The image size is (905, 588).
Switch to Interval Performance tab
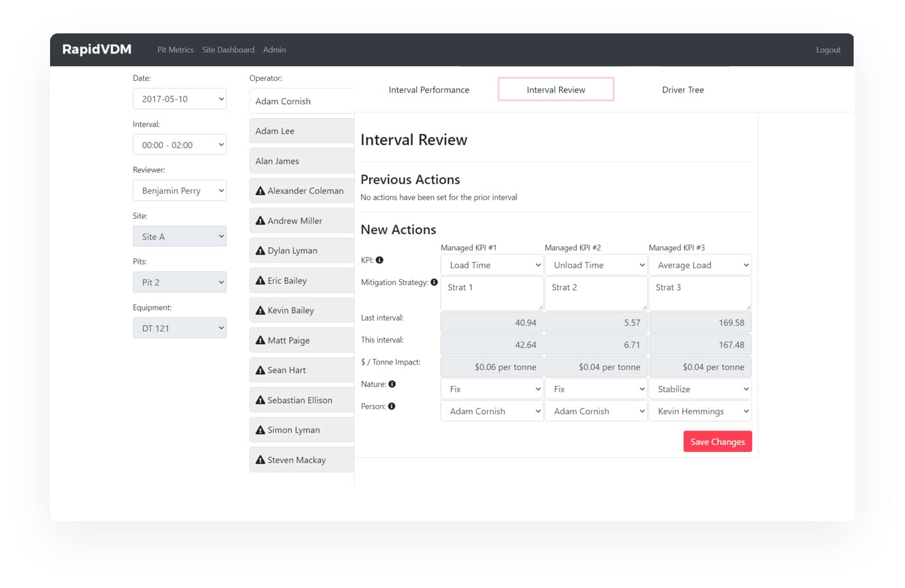pos(429,90)
